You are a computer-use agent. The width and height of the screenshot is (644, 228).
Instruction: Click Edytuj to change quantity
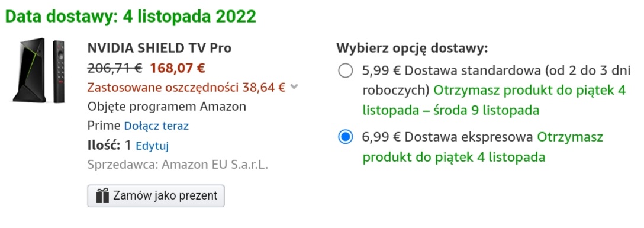point(152,146)
